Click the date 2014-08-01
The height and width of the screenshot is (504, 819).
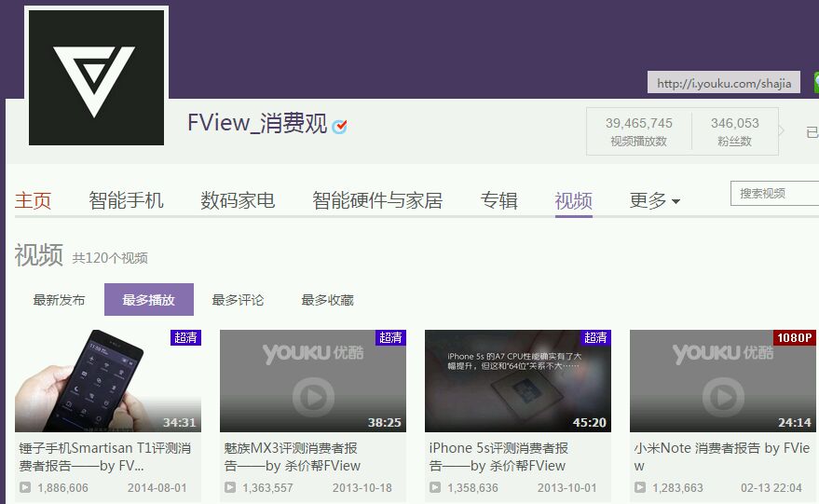pos(157,488)
